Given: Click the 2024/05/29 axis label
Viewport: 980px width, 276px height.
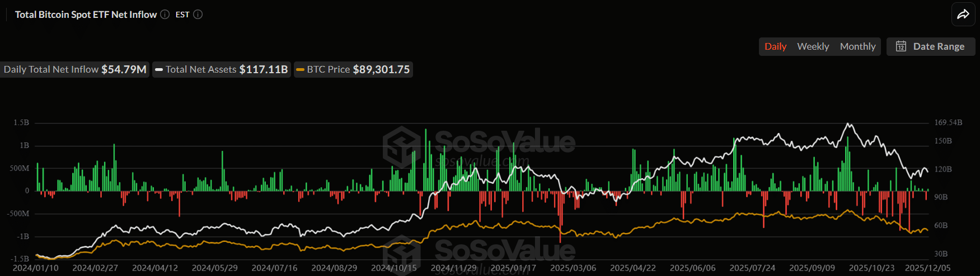Looking at the screenshot, I should coord(215,268).
